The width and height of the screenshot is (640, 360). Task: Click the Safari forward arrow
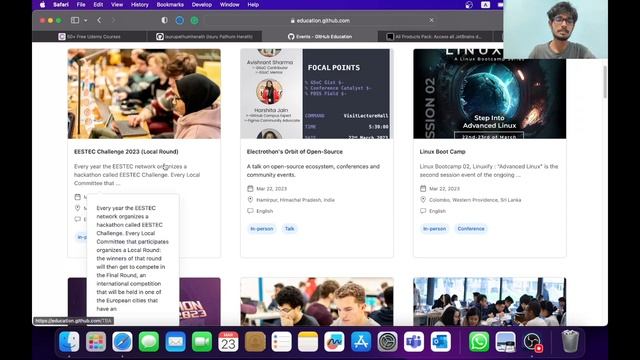(113, 20)
